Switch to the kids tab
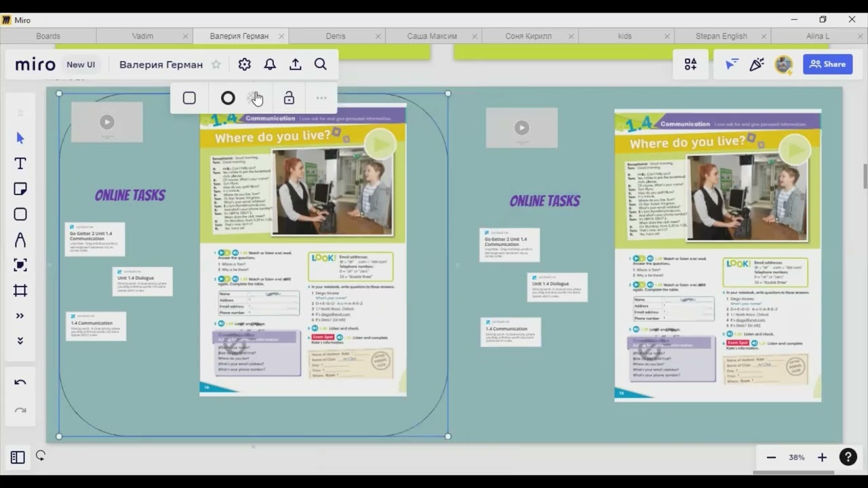This screenshot has width=868, height=488. point(625,36)
